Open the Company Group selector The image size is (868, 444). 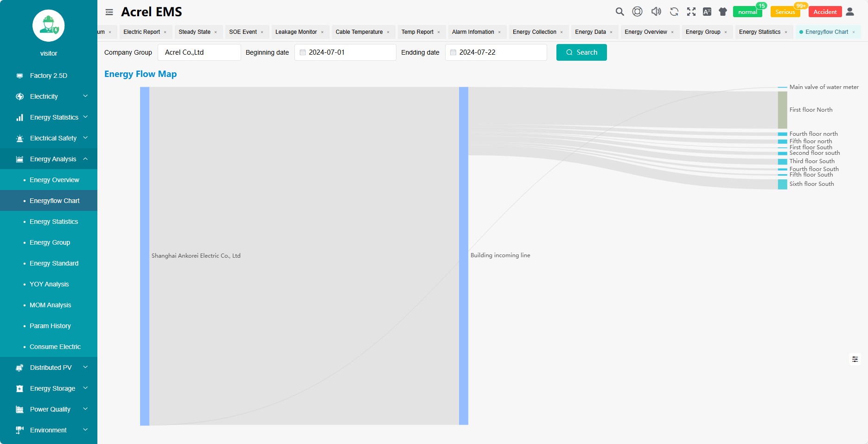[x=199, y=52]
